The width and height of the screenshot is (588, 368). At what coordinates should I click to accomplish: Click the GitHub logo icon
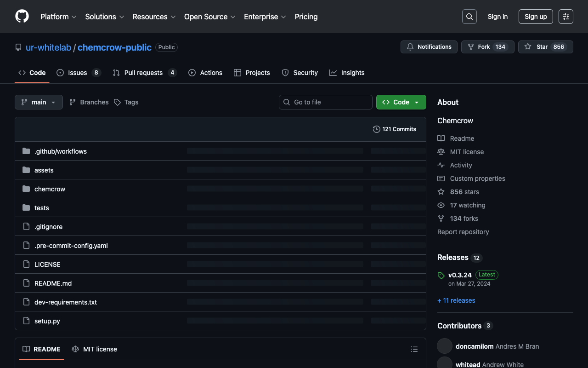pyautogui.click(x=22, y=17)
